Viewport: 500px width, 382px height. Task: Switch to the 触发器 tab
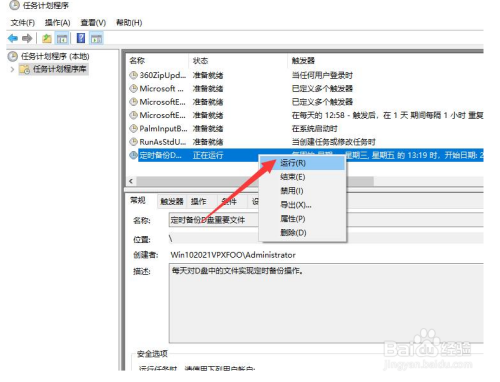click(172, 201)
